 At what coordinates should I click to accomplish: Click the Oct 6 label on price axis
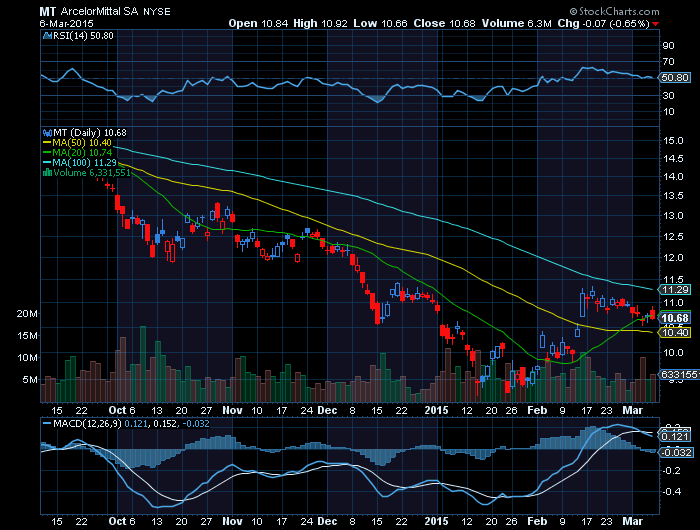pos(122,410)
